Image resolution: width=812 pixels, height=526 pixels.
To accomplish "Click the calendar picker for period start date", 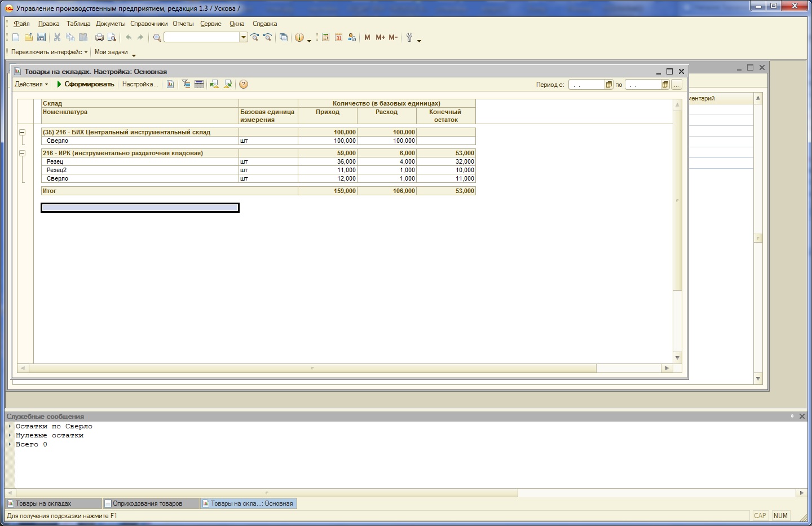I will point(608,85).
